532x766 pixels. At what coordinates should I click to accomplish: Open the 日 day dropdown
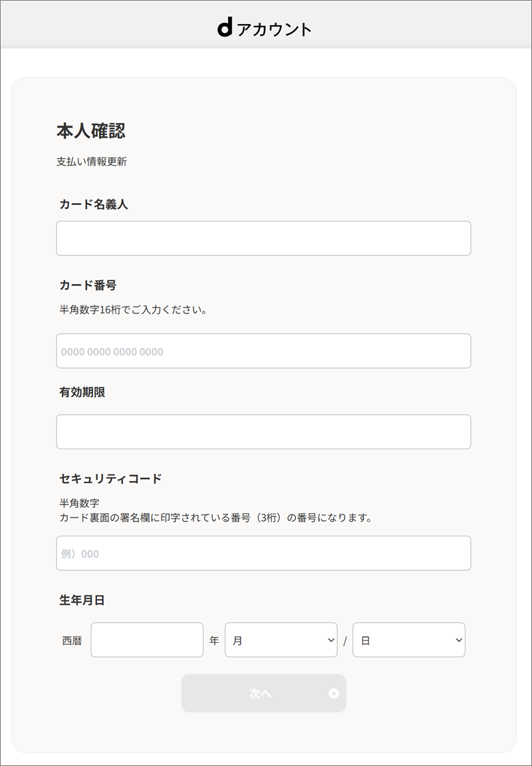click(409, 640)
